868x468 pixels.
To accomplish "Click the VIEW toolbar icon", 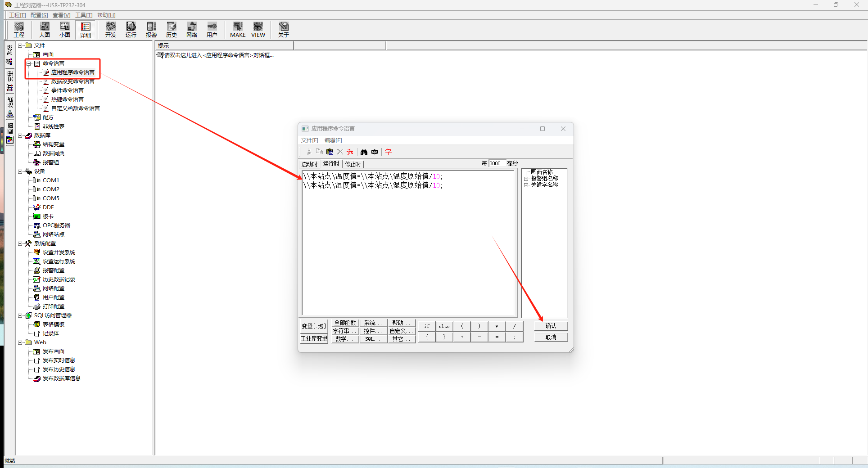I will click(x=258, y=30).
